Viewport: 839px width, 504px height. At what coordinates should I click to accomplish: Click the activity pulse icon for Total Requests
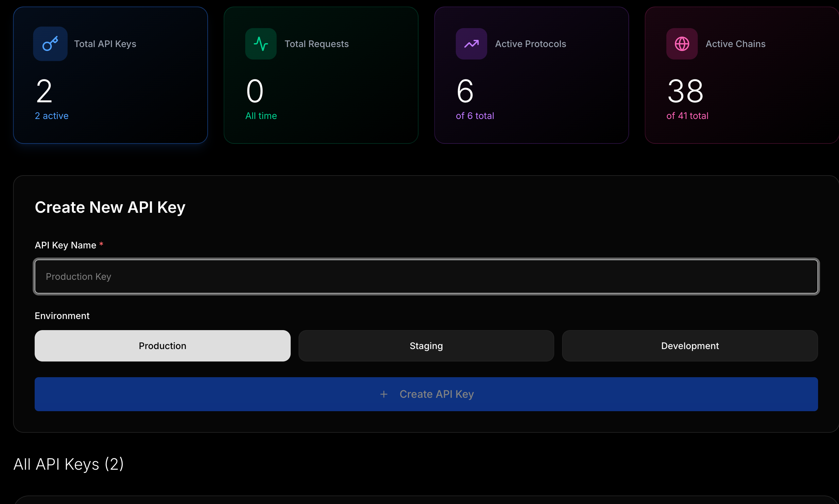pyautogui.click(x=261, y=44)
